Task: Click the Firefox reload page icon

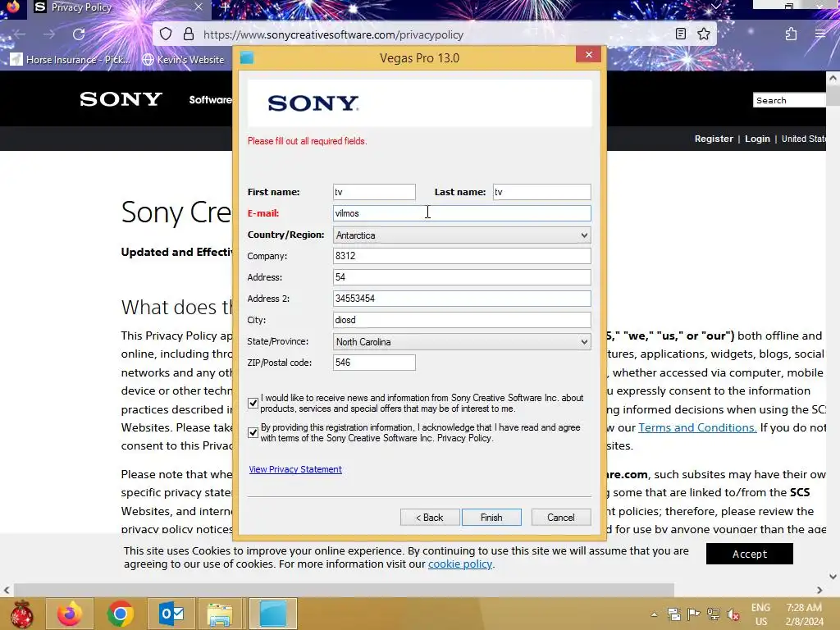Action: point(79,34)
